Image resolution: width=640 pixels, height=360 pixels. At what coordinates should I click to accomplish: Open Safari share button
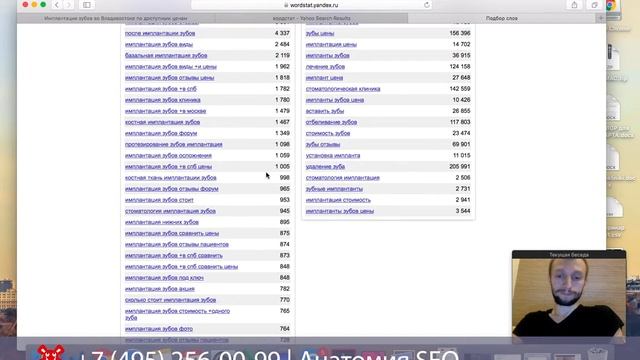pyautogui.click(x=574, y=5)
